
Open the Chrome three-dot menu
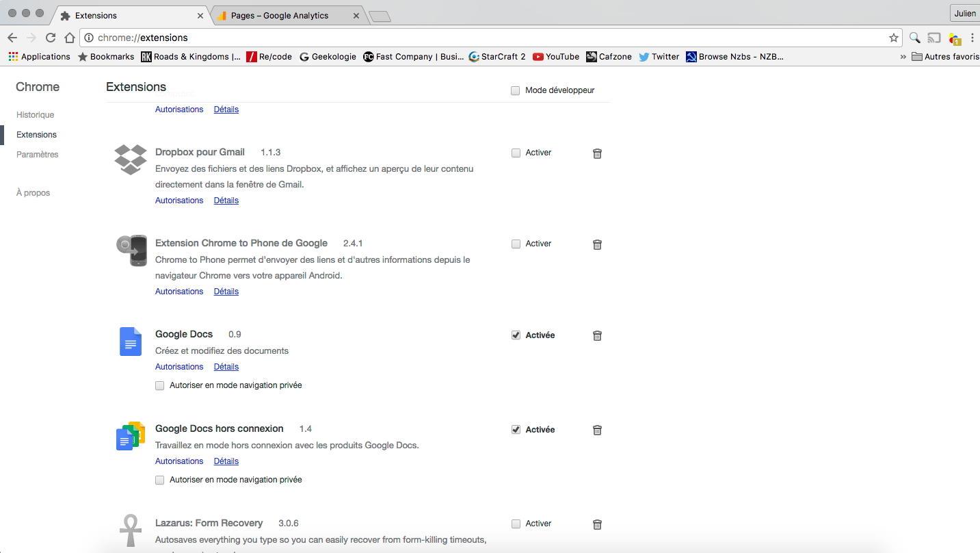(972, 38)
